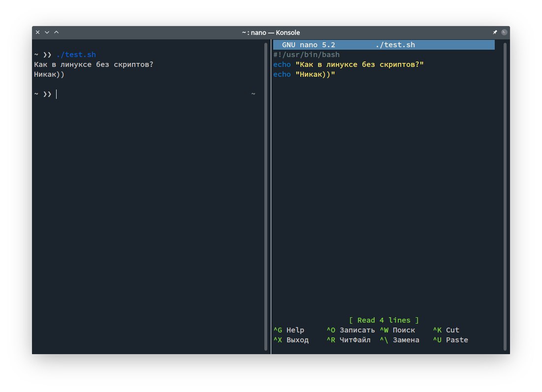
Task: Click the ^K Cut shortcut label
Action: pos(446,330)
